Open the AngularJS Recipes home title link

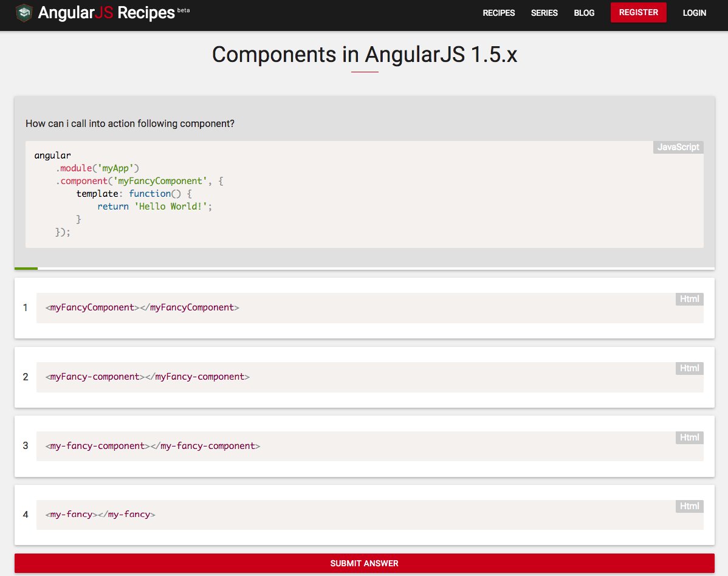[x=106, y=13]
